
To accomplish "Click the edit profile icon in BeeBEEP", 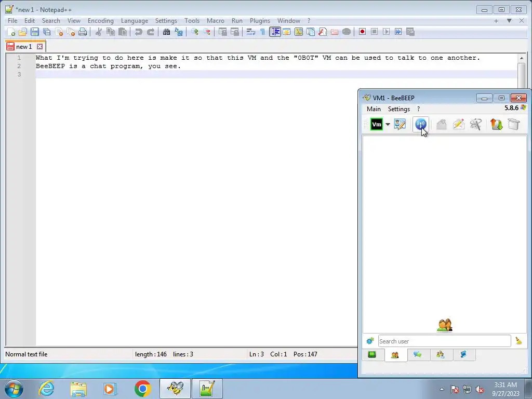I will (400, 124).
